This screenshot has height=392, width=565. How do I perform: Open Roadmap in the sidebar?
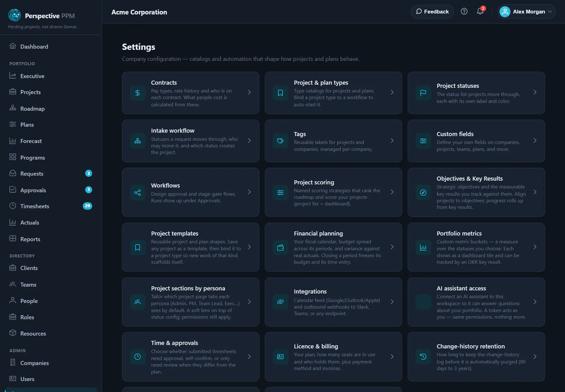(51, 109)
